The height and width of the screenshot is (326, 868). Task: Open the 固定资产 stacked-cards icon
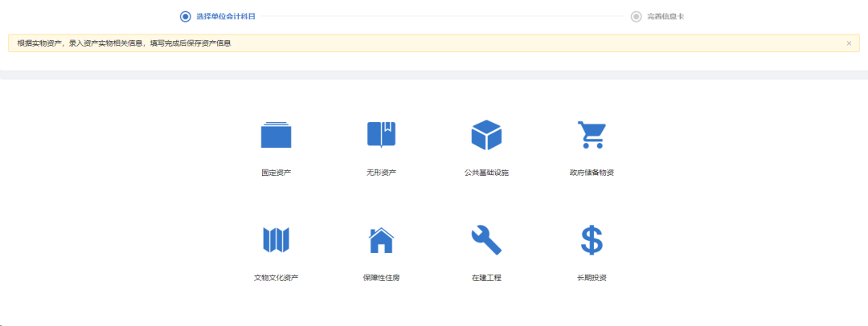[276, 135]
